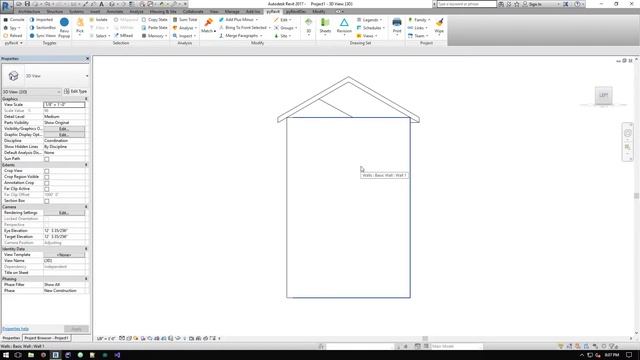Image resolution: width=640 pixels, height=360 pixels.
Task: Click Merge Paragraphs tool
Action: point(241,36)
